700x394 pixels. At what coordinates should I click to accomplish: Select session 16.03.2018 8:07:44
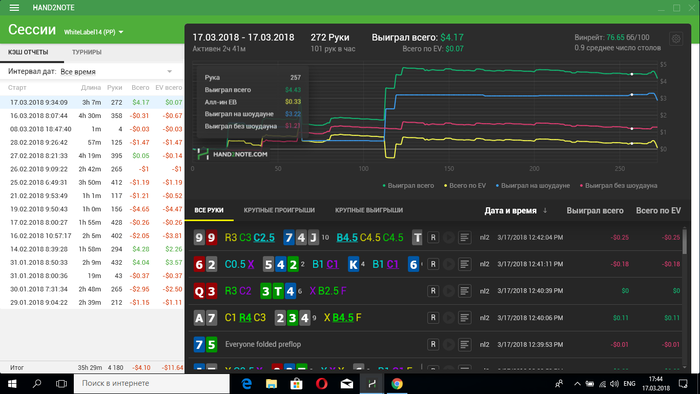click(x=92, y=116)
